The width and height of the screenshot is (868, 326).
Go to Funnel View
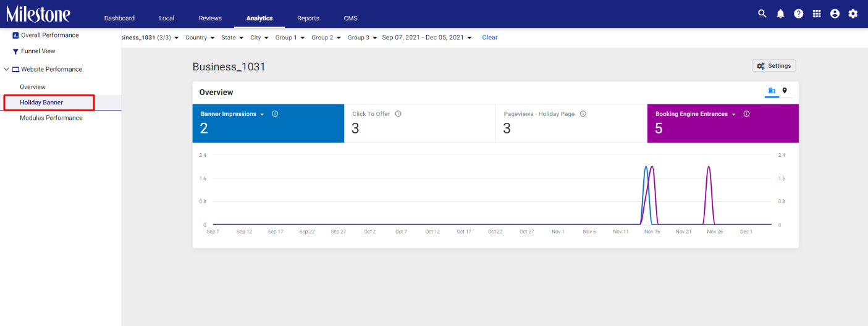tap(38, 51)
